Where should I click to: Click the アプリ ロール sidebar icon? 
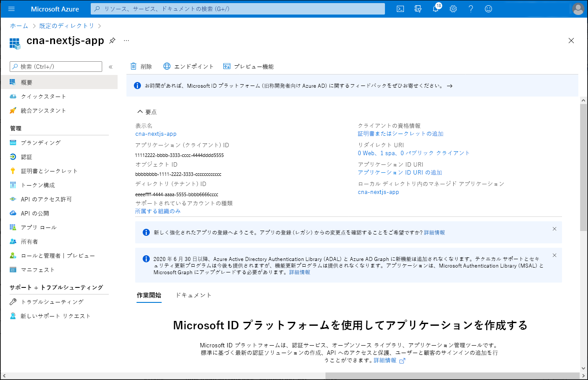pos(13,227)
